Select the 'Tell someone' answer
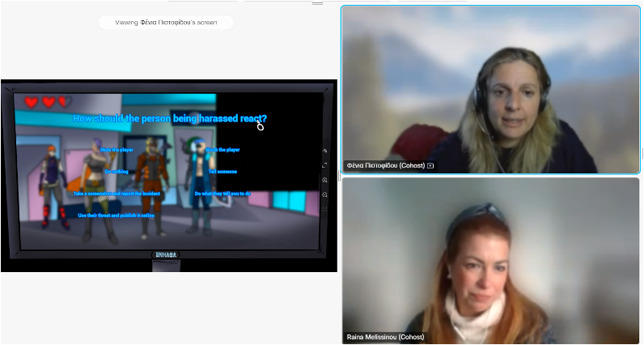This screenshot has height=345, width=644. [222, 172]
